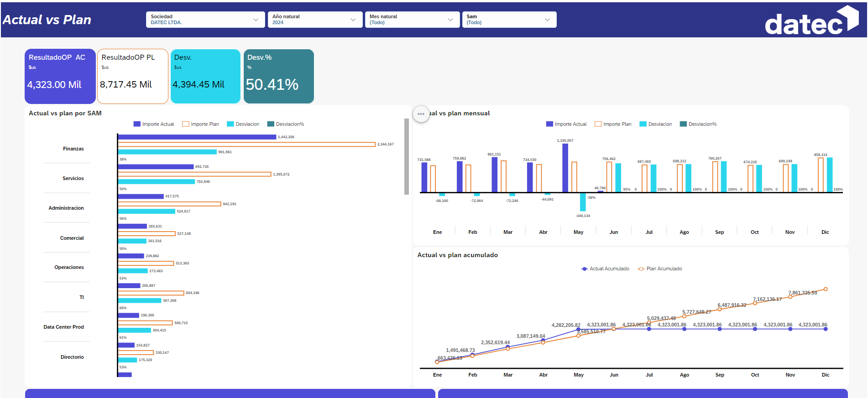Select the Desv.% KPI card
Image resolution: width=868 pixels, height=398 pixels.
(x=279, y=76)
